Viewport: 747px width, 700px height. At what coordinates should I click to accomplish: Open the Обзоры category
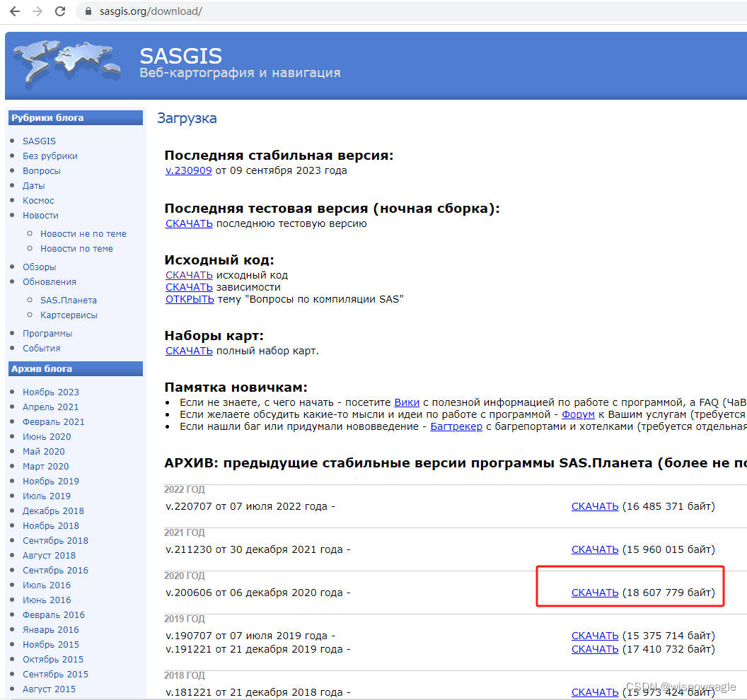[x=39, y=267]
